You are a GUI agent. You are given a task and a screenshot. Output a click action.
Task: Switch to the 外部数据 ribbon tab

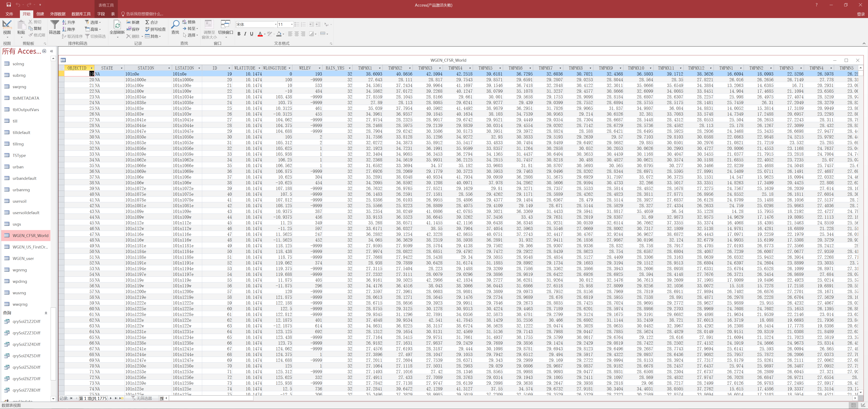[58, 14]
